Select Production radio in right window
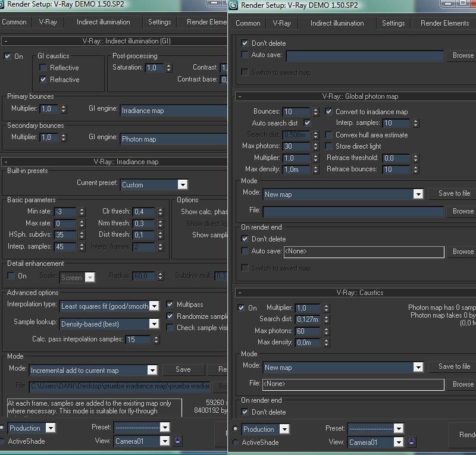The width and height of the screenshot is (476, 455). [x=235, y=429]
